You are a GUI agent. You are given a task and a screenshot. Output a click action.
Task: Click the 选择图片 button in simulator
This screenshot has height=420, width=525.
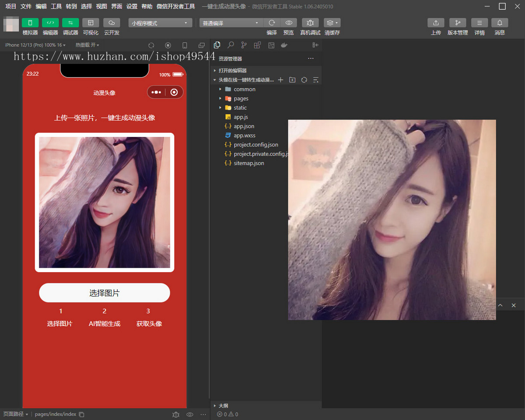105,293
